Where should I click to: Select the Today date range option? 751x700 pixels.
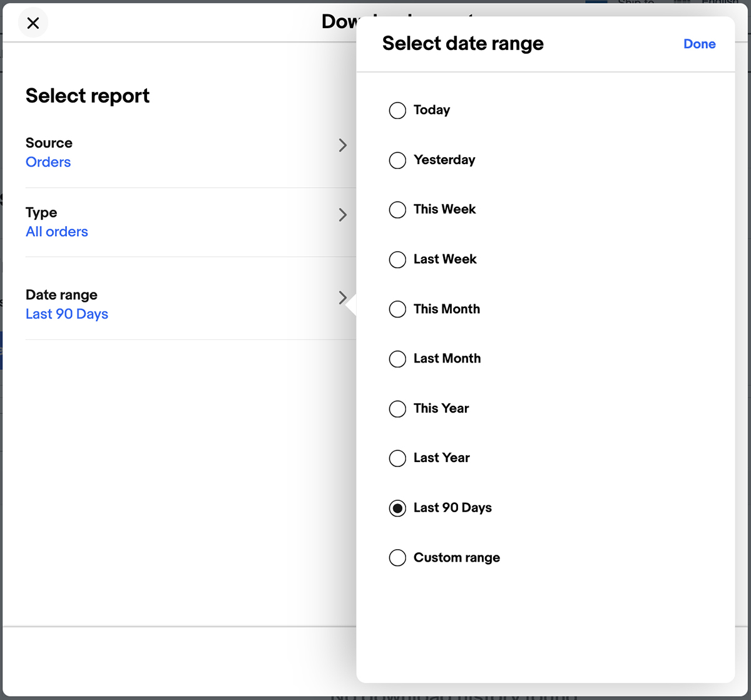click(x=397, y=110)
